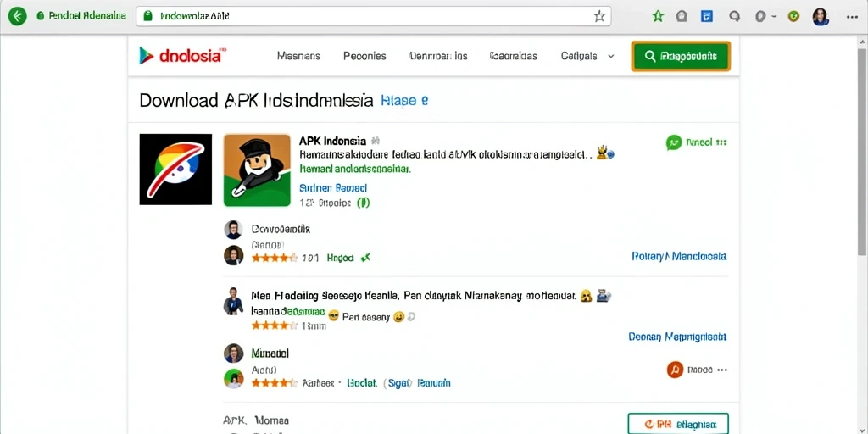Screen dimensions: 868x434
Task: Click the reviewer name 'Dovvodamtiis'
Action: point(281,229)
